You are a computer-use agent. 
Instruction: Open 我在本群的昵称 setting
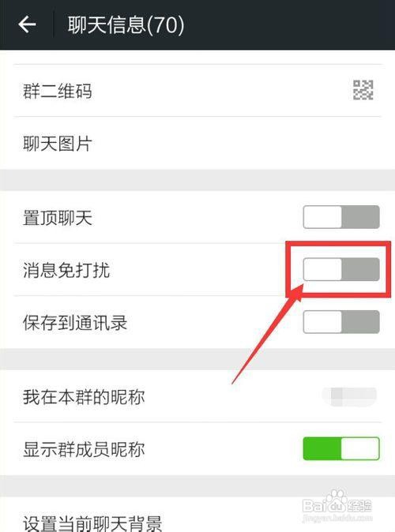(197, 396)
